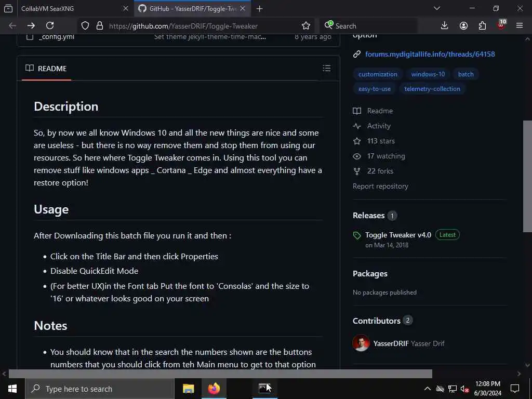The image size is (532, 399).
Task: Click the Notes heading
Action: 50,326
